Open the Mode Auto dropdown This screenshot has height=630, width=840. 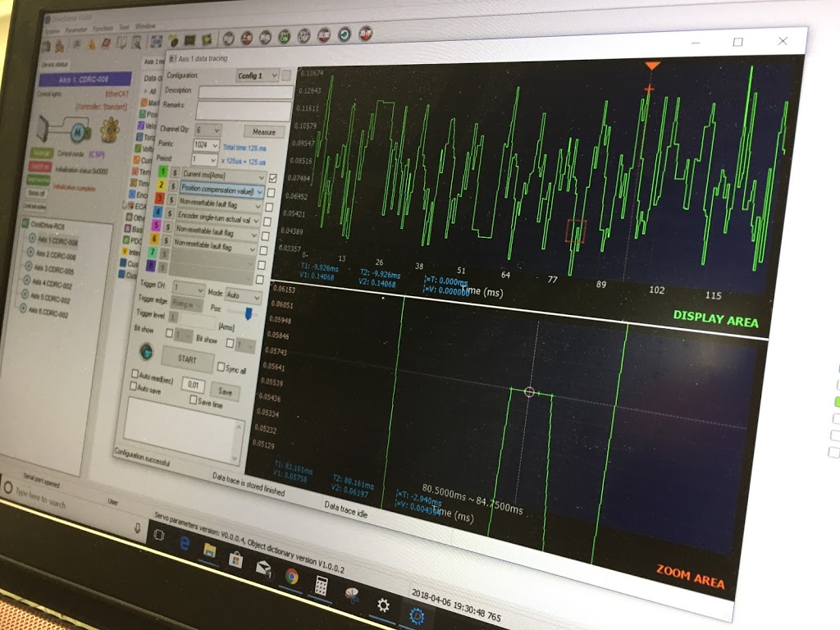click(243, 295)
